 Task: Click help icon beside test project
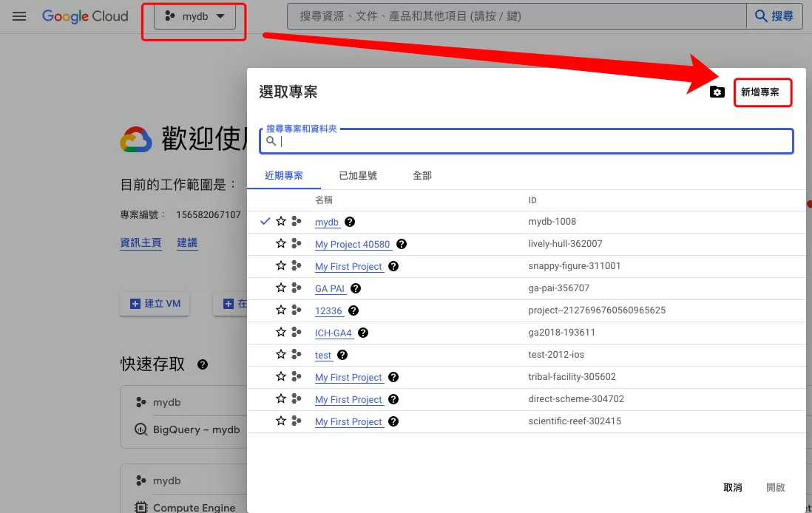[342, 355]
